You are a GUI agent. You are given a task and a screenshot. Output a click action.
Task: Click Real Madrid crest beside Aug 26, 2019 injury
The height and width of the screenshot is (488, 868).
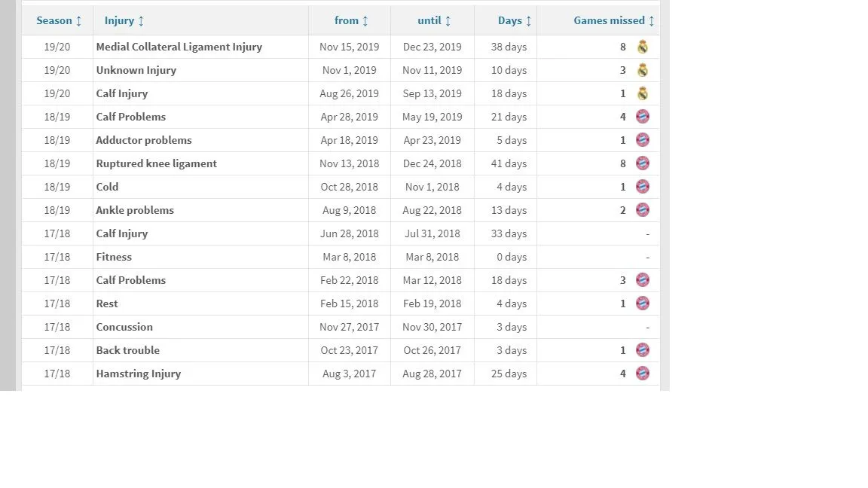(x=642, y=93)
